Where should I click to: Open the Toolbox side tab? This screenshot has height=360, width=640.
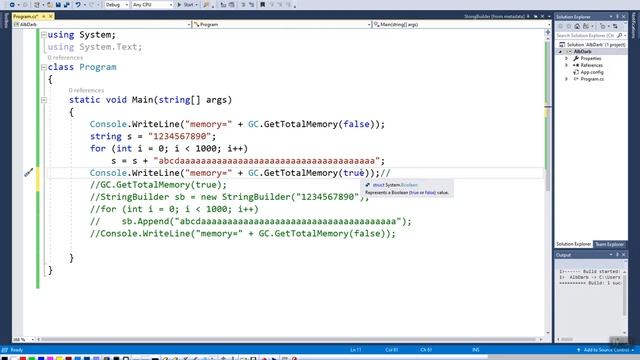pyautogui.click(x=6, y=21)
